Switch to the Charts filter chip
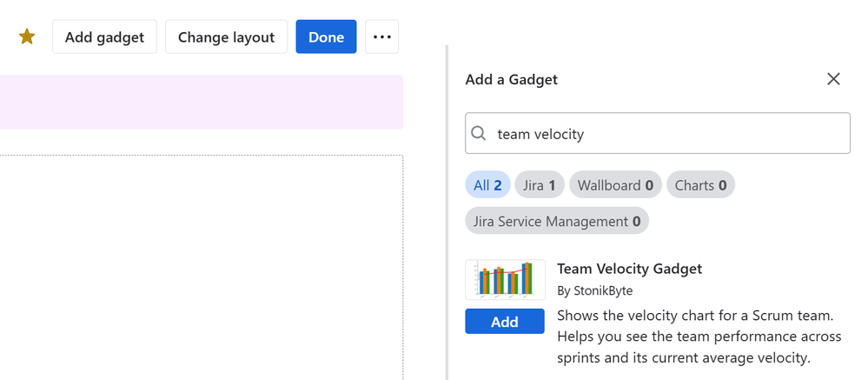Image resolution: width=868 pixels, height=380 pixels. point(700,185)
